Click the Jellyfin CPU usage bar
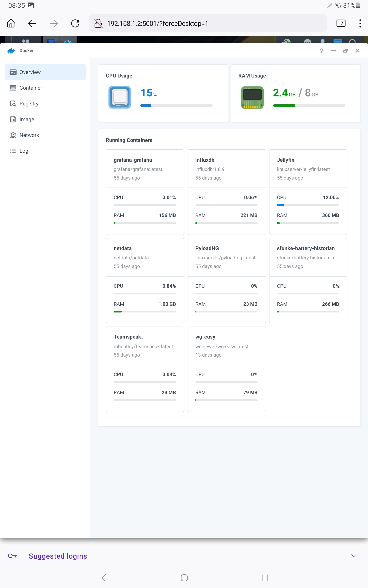 tap(308, 205)
